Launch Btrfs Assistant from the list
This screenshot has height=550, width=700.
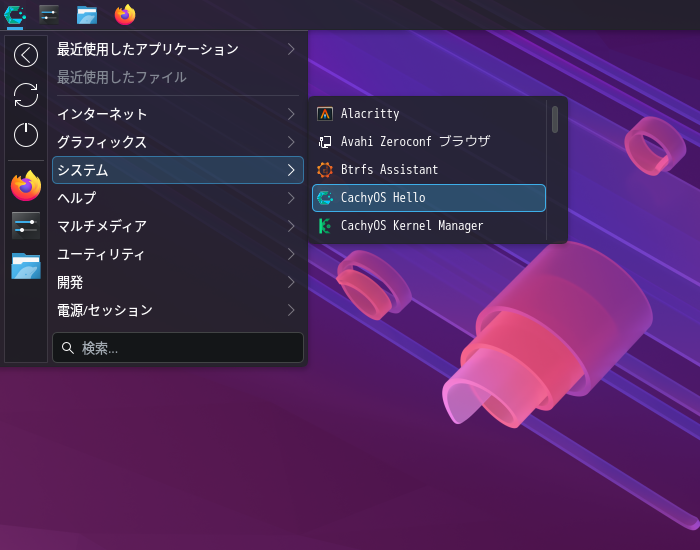point(429,170)
